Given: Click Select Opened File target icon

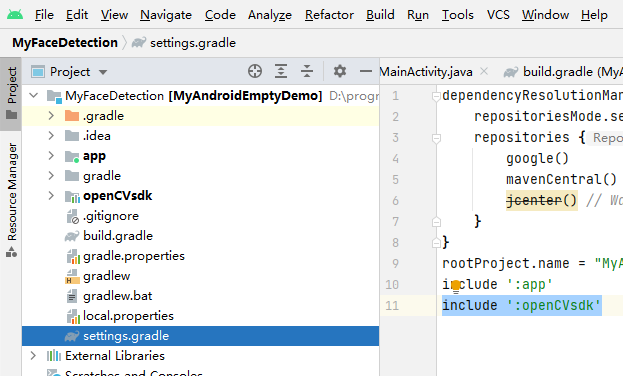Looking at the screenshot, I should click(x=255, y=72).
